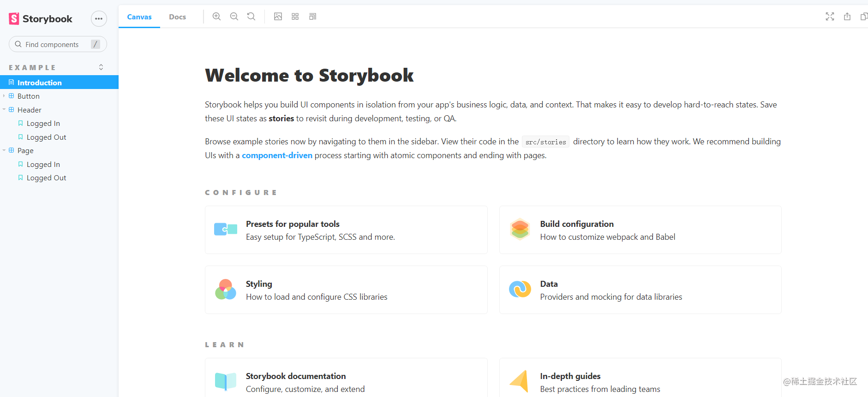Viewport: 868px width, 397px height.
Task: Expand the Button component tree
Action: 4,96
